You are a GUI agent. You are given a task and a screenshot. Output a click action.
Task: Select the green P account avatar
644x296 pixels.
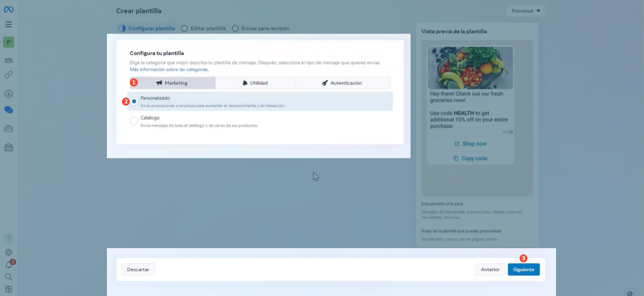9,42
